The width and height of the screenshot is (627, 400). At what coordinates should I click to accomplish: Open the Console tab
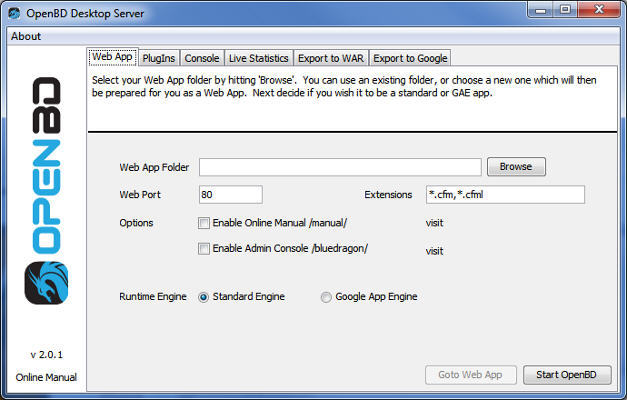(x=201, y=58)
